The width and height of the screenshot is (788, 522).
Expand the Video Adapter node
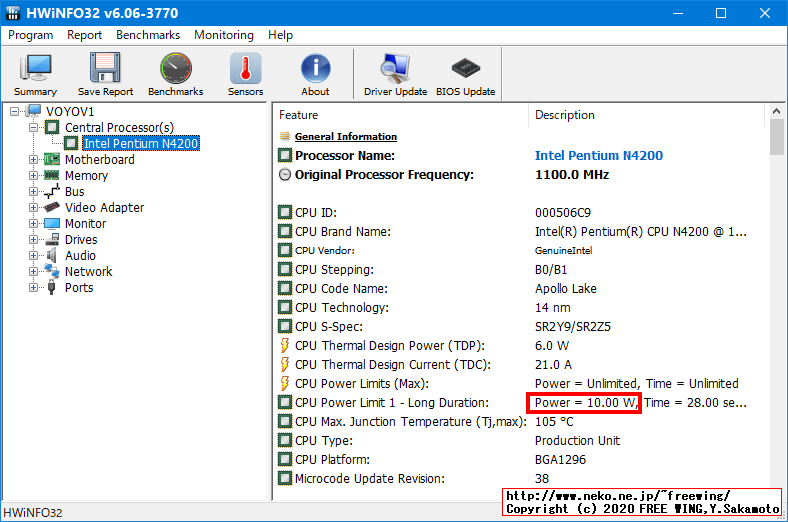click(33, 207)
